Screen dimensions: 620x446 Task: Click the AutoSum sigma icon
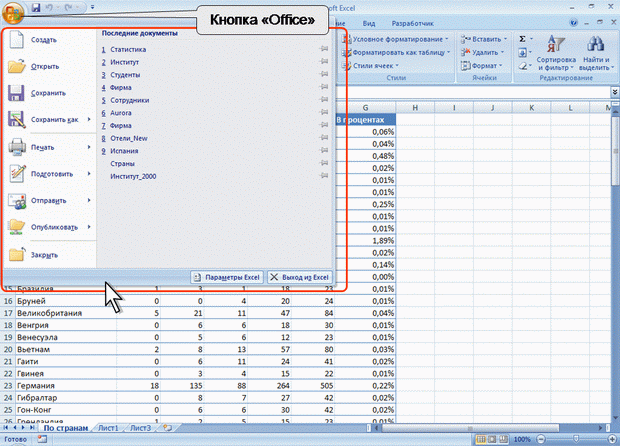523,38
